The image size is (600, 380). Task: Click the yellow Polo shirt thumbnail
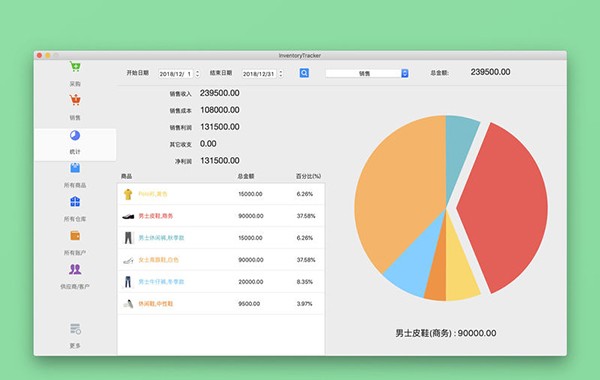[128, 194]
